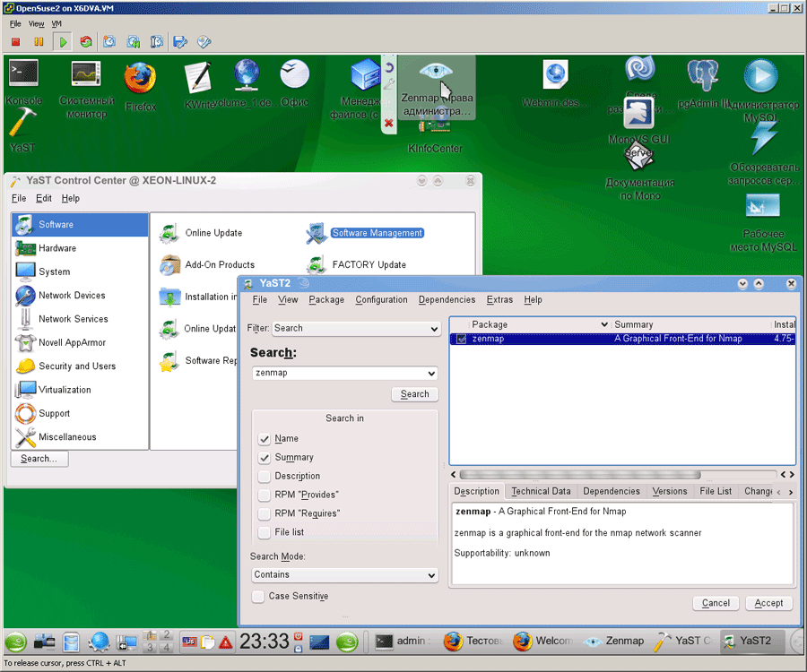The image size is (807, 672).
Task: Open the Extras menu in YaST2
Action: coord(499,300)
